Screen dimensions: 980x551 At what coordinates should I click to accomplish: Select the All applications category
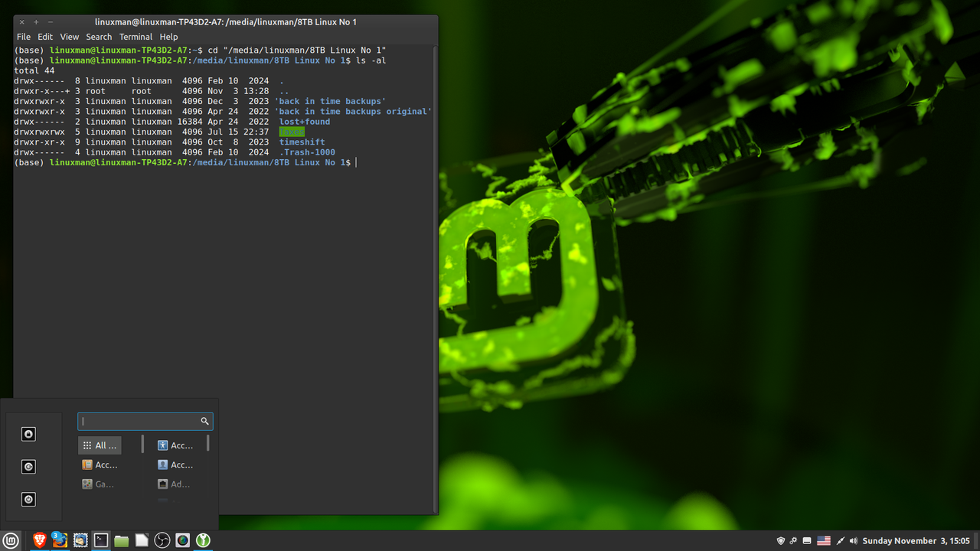(100, 445)
